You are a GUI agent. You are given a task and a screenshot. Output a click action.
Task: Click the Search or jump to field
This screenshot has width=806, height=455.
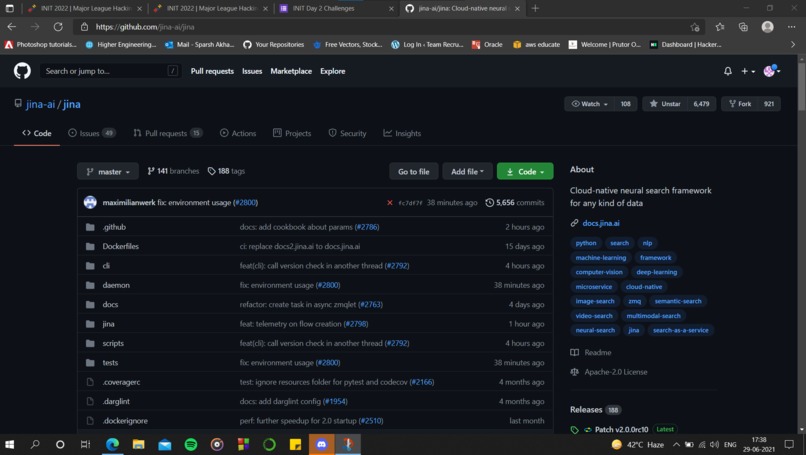(109, 71)
